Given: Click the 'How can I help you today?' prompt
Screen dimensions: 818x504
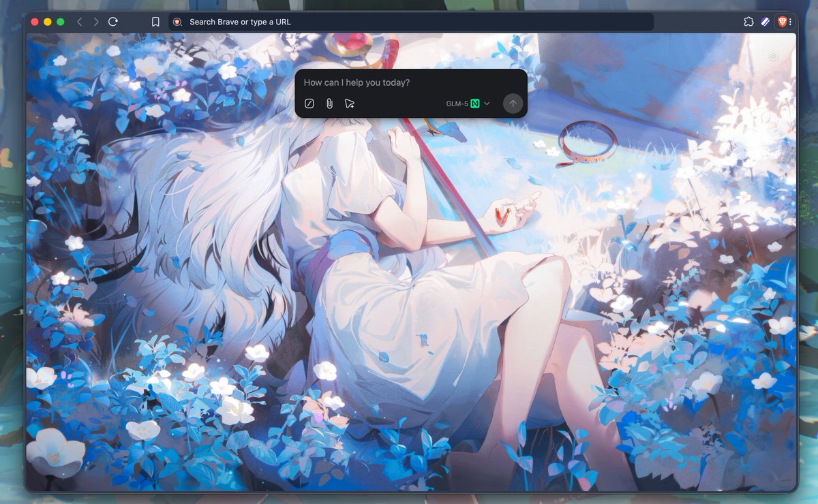Looking at the screenshot, I should pyautogui.click(x=357, y=82).
